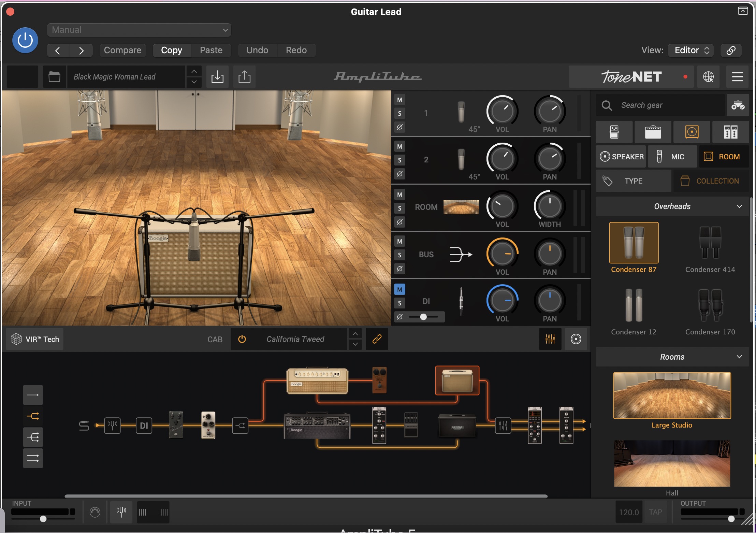The width and height of the screenshot is (756, 533).
Task: Open the preset browser folder icon
Action: pos(54,77)
